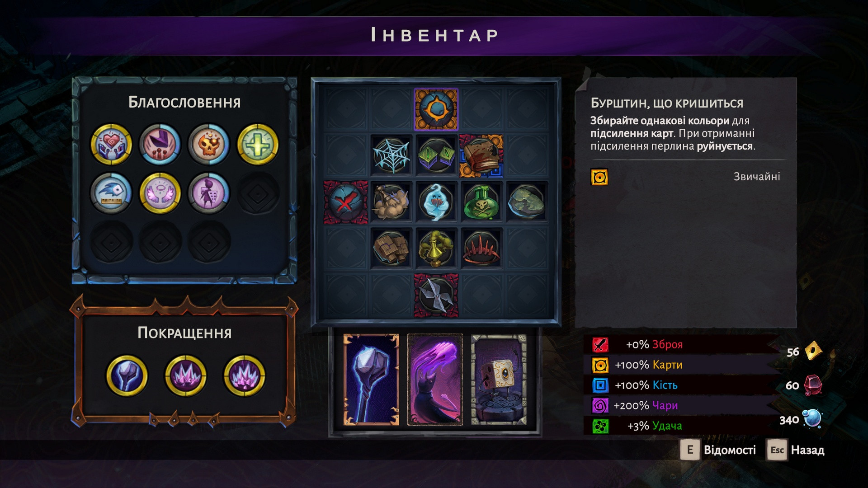Click the blue ghost pearl

(x=436, y=202)
